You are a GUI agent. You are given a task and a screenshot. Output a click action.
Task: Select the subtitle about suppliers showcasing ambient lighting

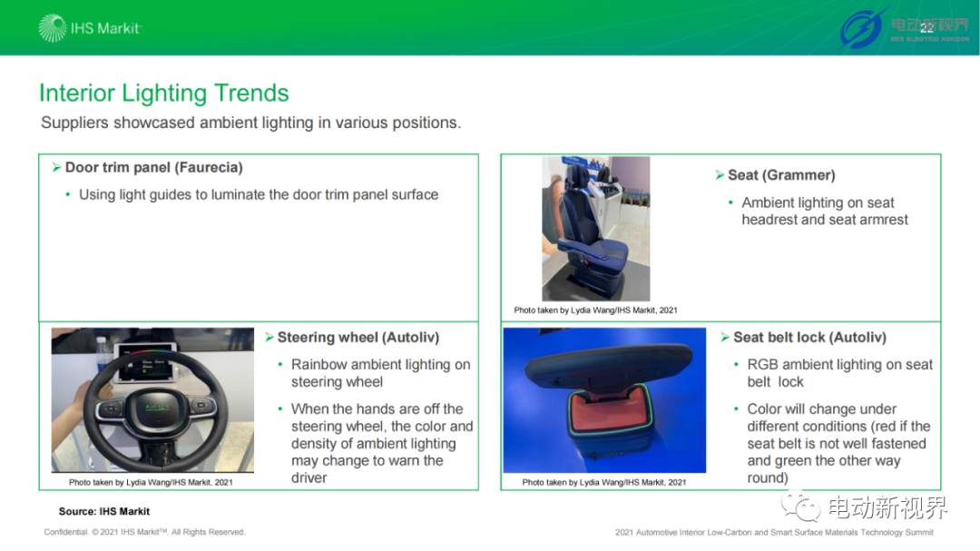[x=250, y=123]
